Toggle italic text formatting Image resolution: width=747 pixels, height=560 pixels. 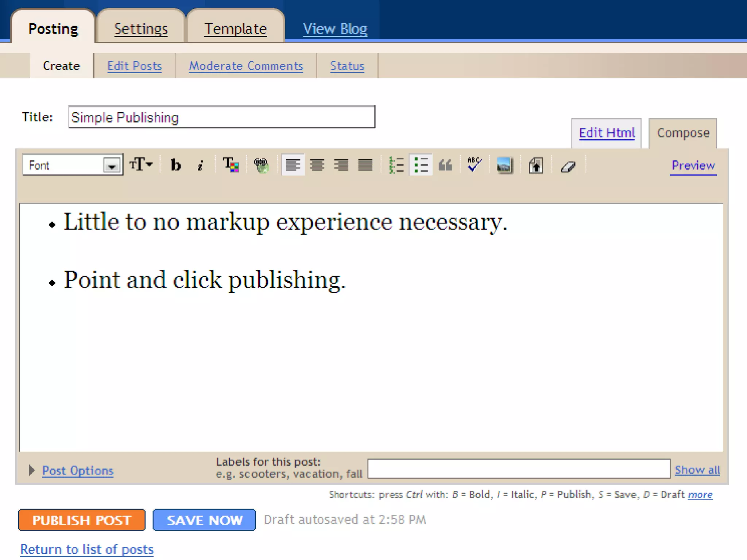tap(200, 165)
